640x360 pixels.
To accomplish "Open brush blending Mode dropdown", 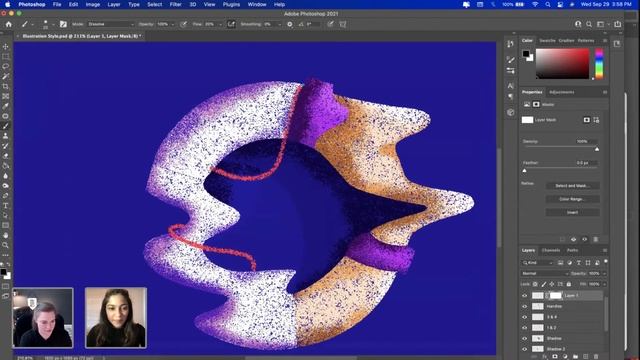I will [111, 24].
